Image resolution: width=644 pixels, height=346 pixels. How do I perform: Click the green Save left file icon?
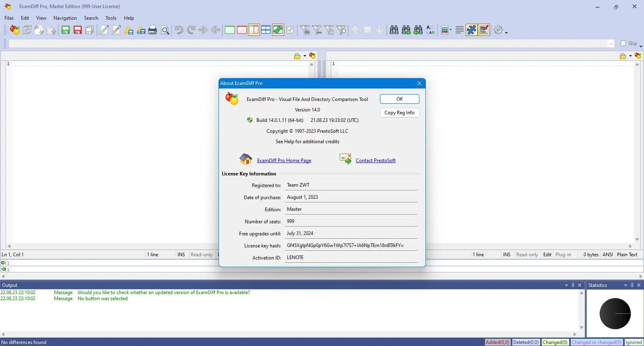click(66, 30)
